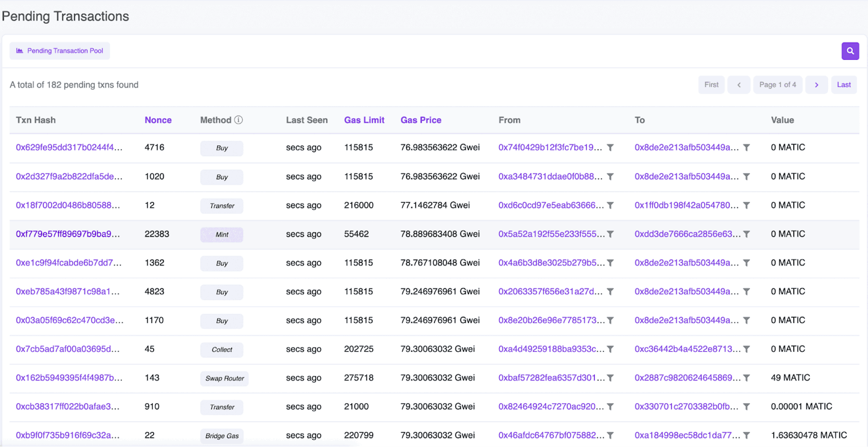Filter by From address 0x5a52a192f55e233f555
868x447 pixels.
(610, 234)
